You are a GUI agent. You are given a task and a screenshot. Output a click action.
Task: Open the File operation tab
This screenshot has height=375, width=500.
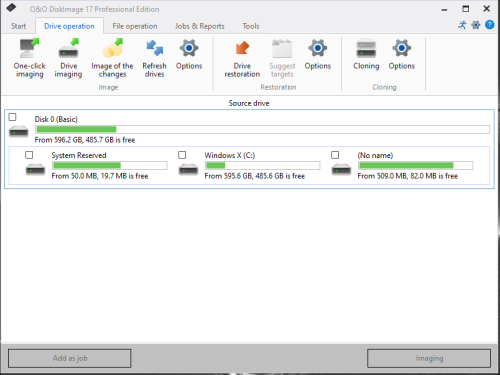[x=135, y=26]
